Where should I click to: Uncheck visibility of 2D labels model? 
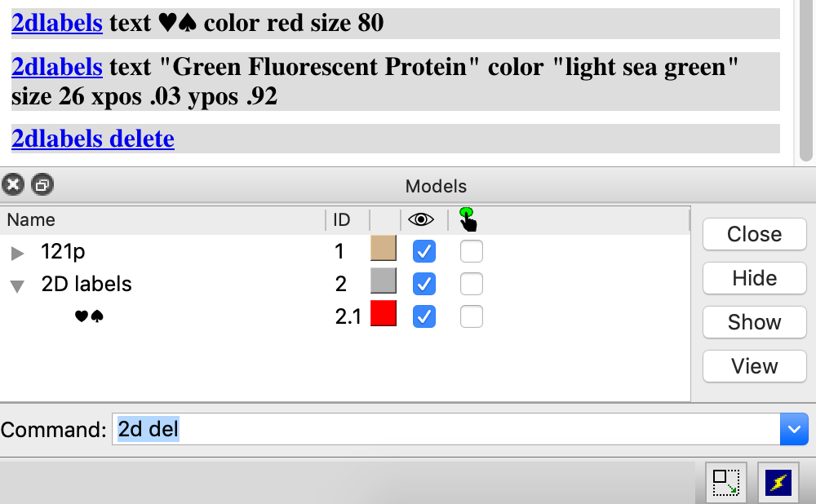coord(424,284)
